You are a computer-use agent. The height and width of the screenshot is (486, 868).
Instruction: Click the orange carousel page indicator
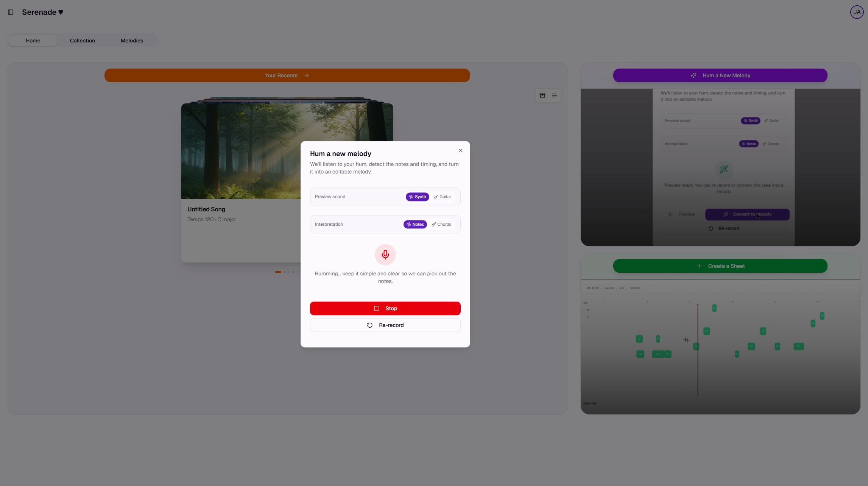click(x=278, y=272)
